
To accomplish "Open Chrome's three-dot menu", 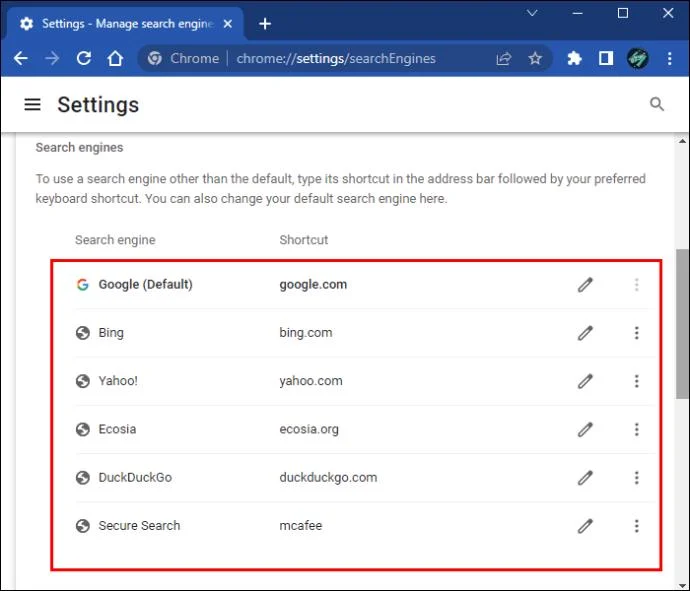I will point(669,58).
